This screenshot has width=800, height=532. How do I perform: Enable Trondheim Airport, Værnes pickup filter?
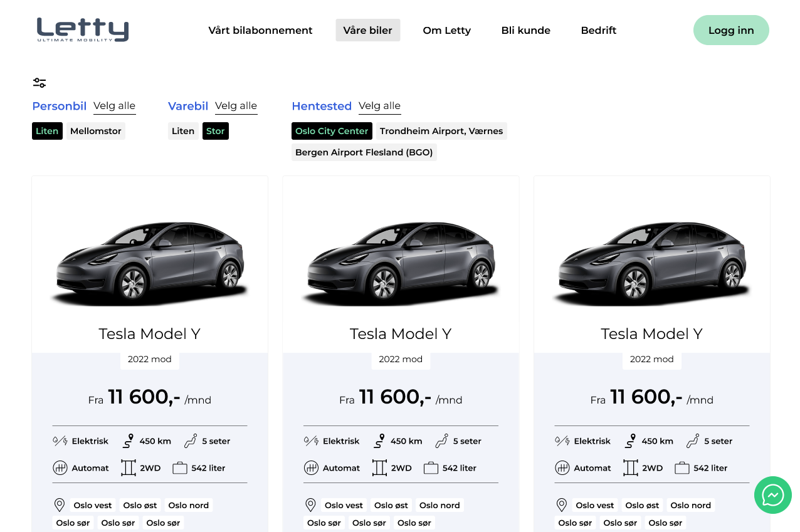click(x=441, y=131)
